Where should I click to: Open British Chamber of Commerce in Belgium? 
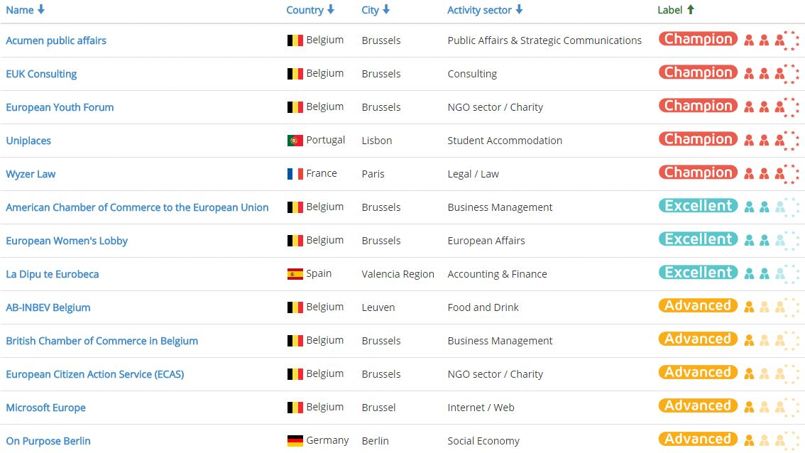(102, 341)
